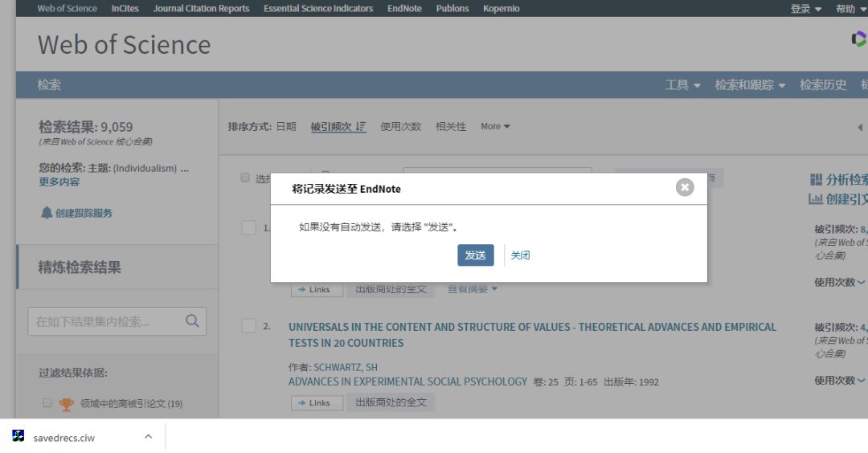Open Journal Citation Reports link

202,8
